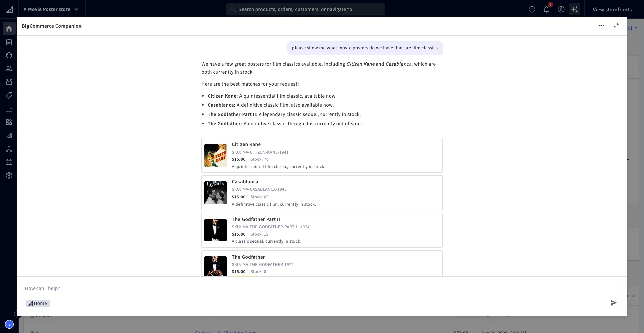Click "The Godfather Part II:" bullet in reply
Screen dimensions: 644x333
pos(232,114)
